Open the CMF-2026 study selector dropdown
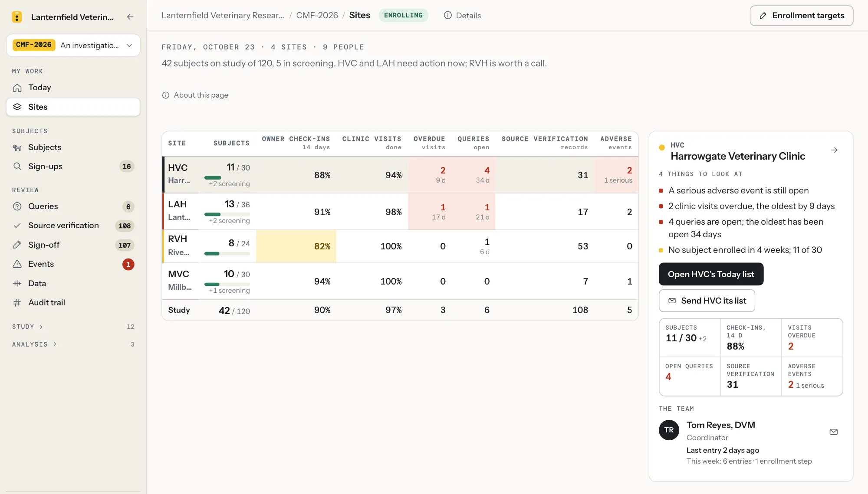The image size is (868, 494). [73, 45]
